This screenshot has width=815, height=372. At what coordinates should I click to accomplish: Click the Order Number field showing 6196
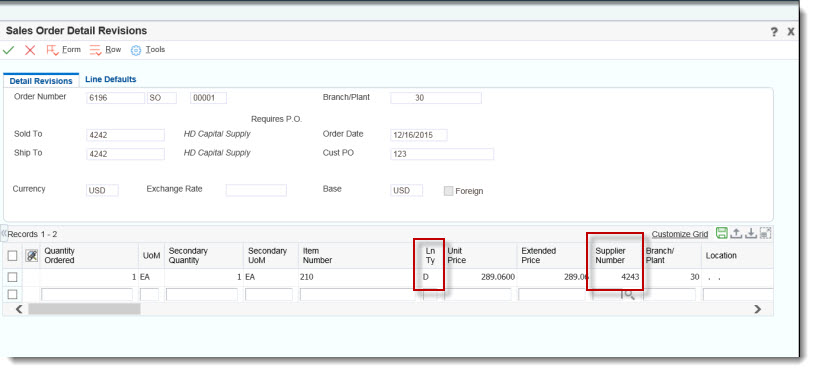pos(115,98)
